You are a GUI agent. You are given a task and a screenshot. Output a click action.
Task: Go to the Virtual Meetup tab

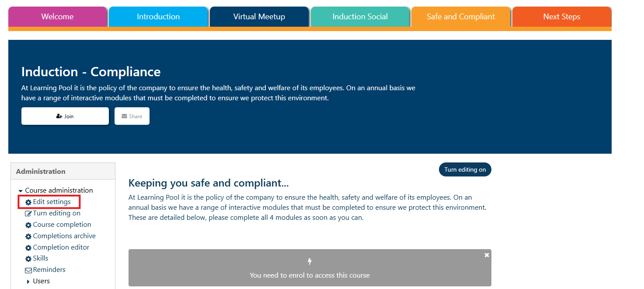tap(259, 17)
